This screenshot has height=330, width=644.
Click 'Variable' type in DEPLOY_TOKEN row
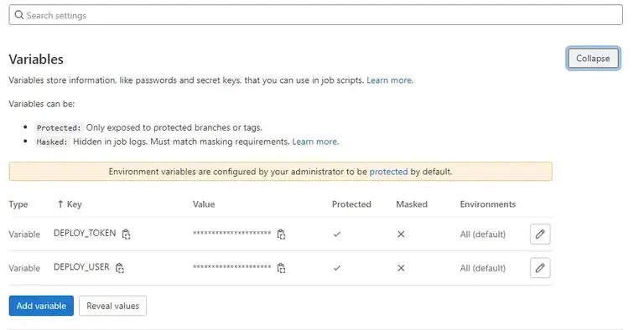[24, 235]
